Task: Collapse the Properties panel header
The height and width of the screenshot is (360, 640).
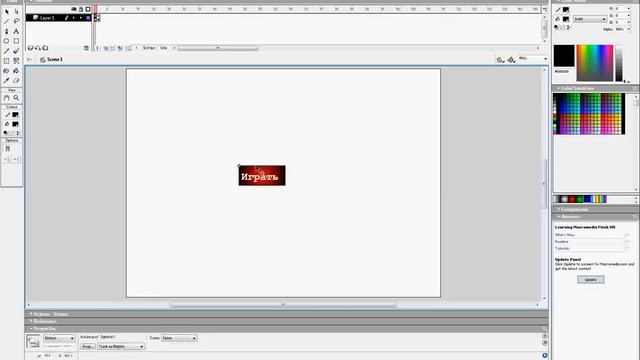Action: click(x=286, y=329)
